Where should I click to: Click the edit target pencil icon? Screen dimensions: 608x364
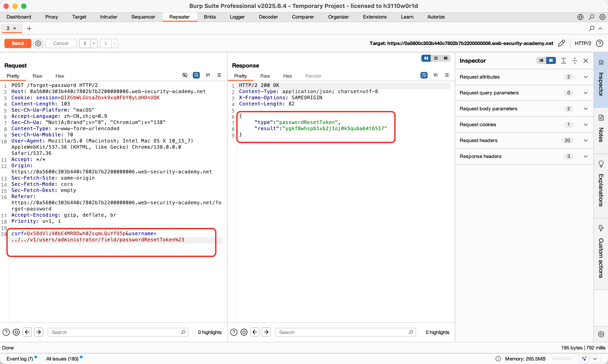[561, 43]
